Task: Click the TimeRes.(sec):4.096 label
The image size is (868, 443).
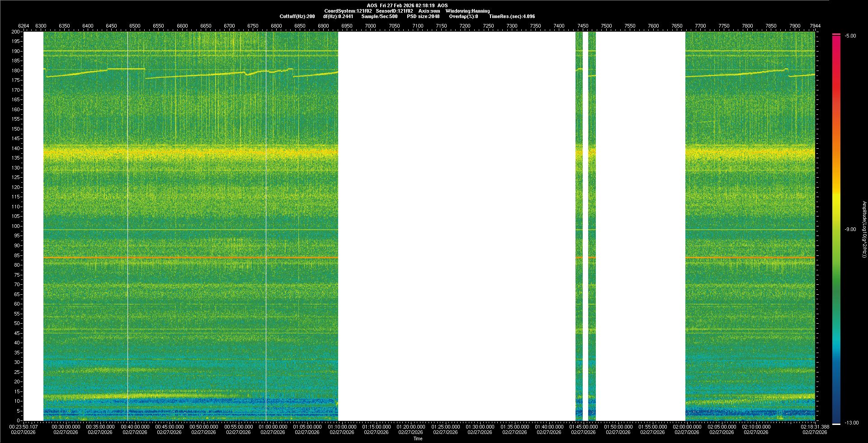Action: [x=512, y=16]
